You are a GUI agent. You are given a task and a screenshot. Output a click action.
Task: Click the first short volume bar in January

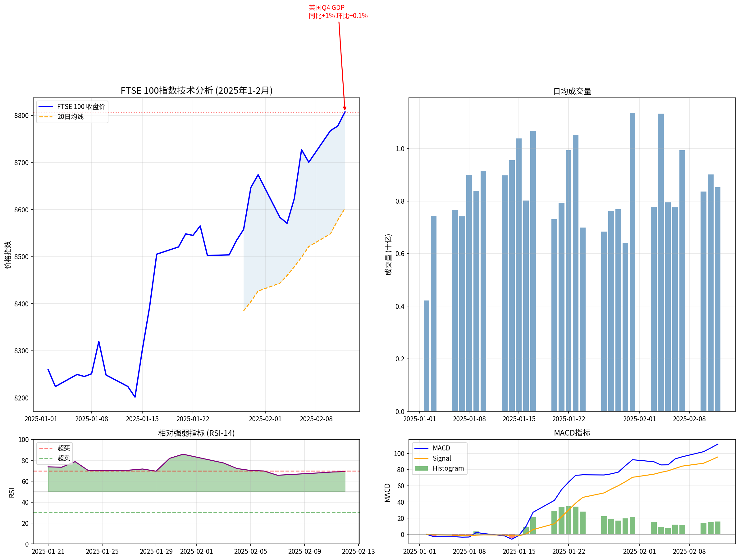click(x=426, y=355)
